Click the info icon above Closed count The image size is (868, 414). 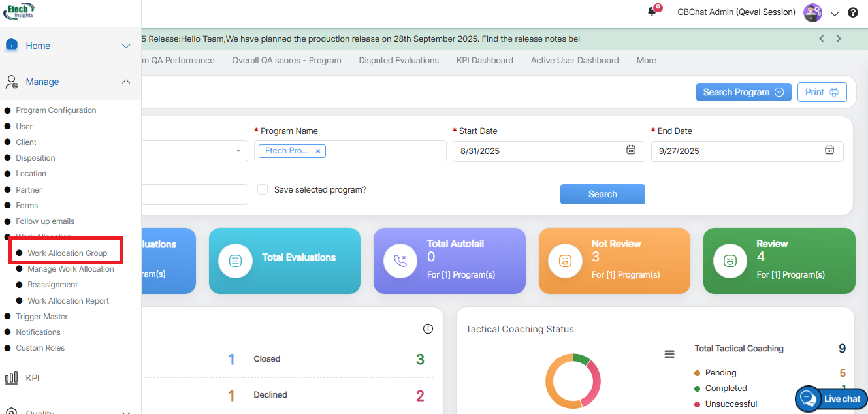point(428,328)
